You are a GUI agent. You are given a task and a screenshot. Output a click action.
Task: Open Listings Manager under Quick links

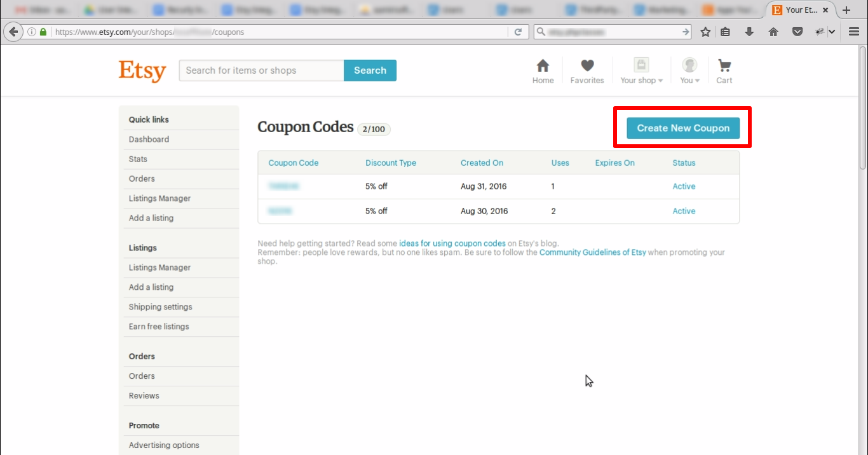pos(159,198)
